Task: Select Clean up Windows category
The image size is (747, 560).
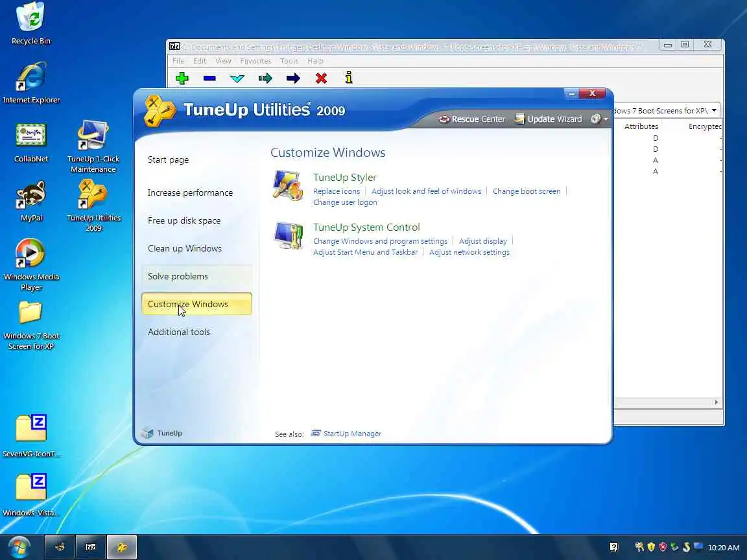Action: (184, 249)
